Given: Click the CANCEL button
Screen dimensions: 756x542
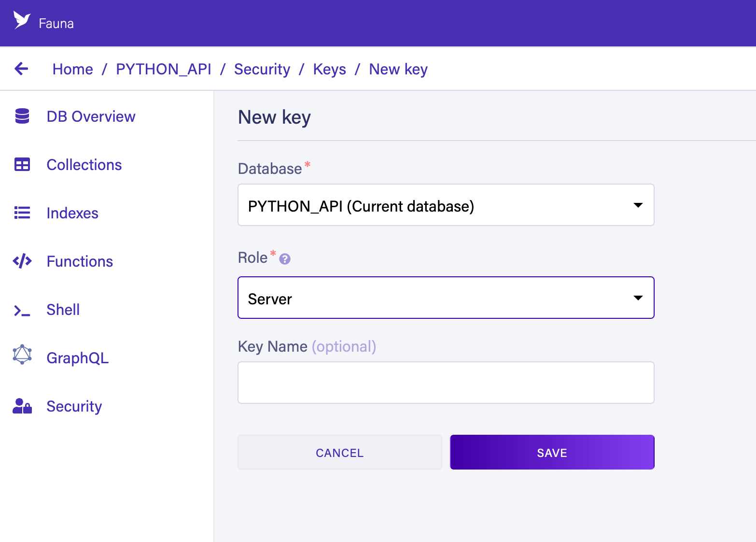Looking at the screenshot, I should pos(340,452).
